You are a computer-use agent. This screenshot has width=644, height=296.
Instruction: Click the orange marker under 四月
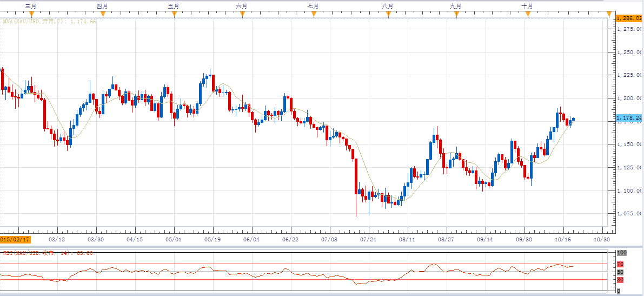(102, 14)
